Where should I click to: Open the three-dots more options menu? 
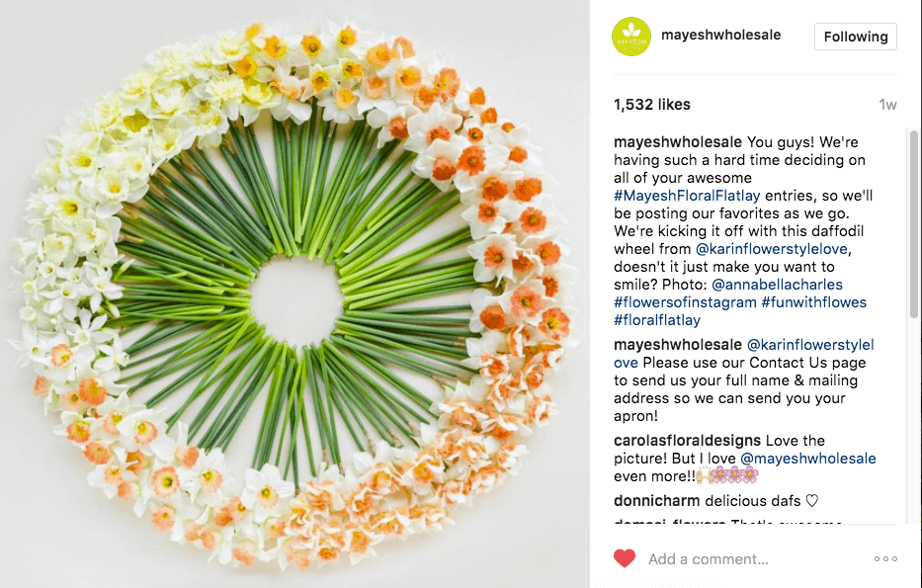(x=885, y=558)
